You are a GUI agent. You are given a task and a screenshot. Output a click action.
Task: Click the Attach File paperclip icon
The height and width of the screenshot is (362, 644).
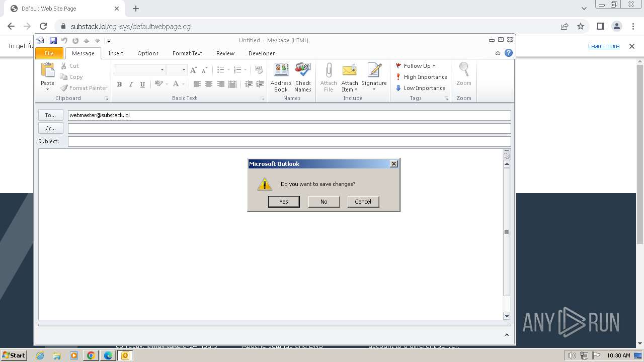[x=329, y=70]
